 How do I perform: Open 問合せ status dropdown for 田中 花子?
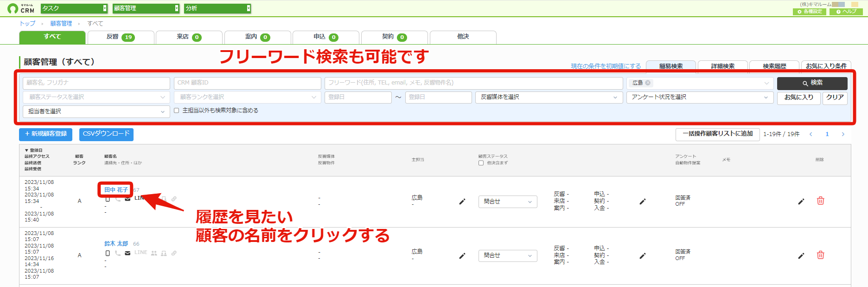(508, 202)
